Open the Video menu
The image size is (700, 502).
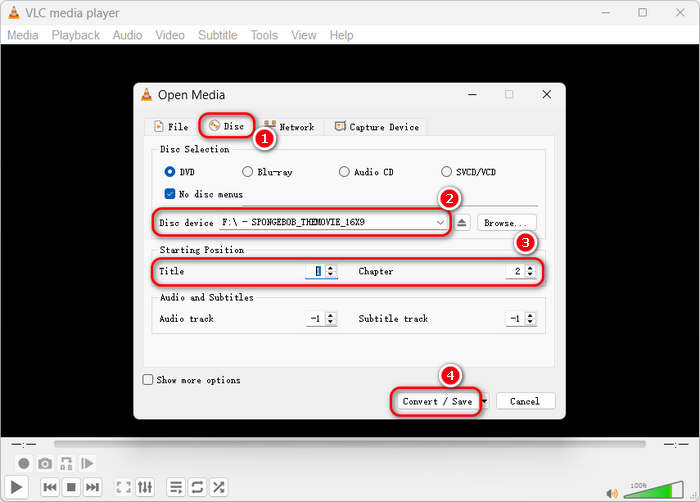coord(170,35)
